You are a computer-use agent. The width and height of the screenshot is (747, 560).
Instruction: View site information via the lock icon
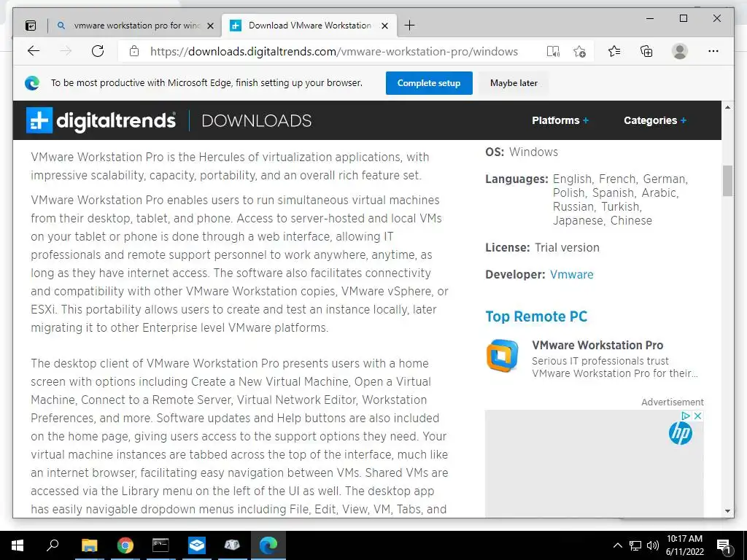tap(134, 51)
